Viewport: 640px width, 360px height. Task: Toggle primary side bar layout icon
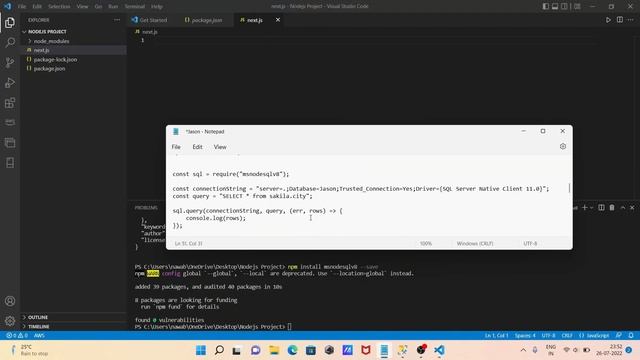(x=546, y=6)
